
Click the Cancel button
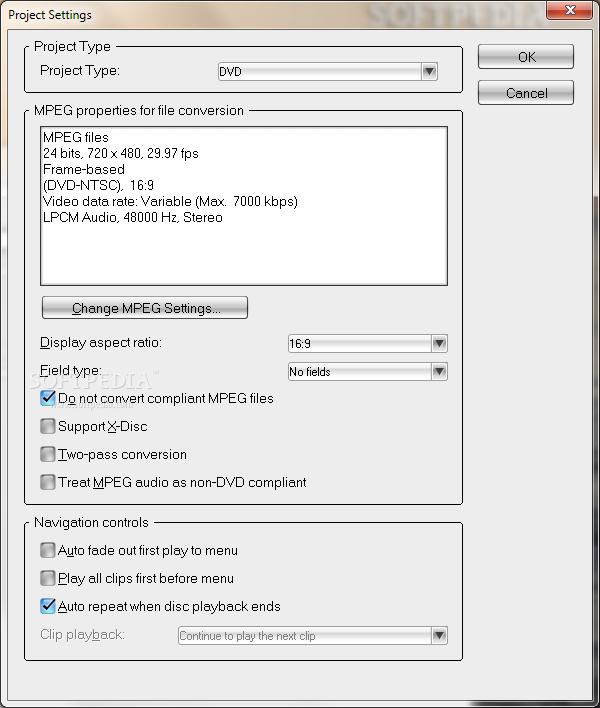[x=526, y=93]
